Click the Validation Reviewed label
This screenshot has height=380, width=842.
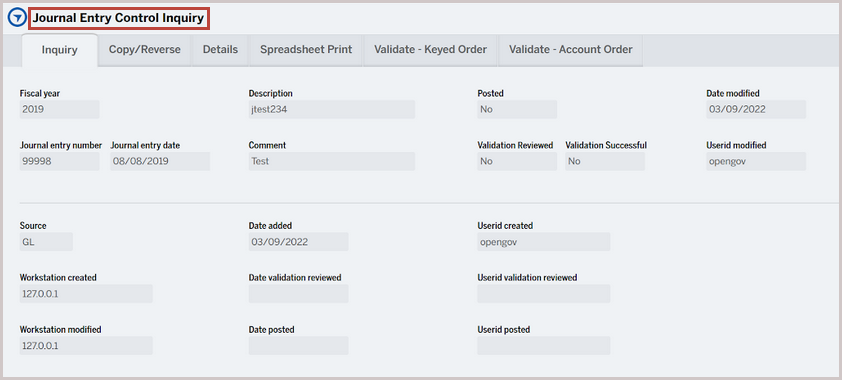pyautogui.click(x=516, y=145)
